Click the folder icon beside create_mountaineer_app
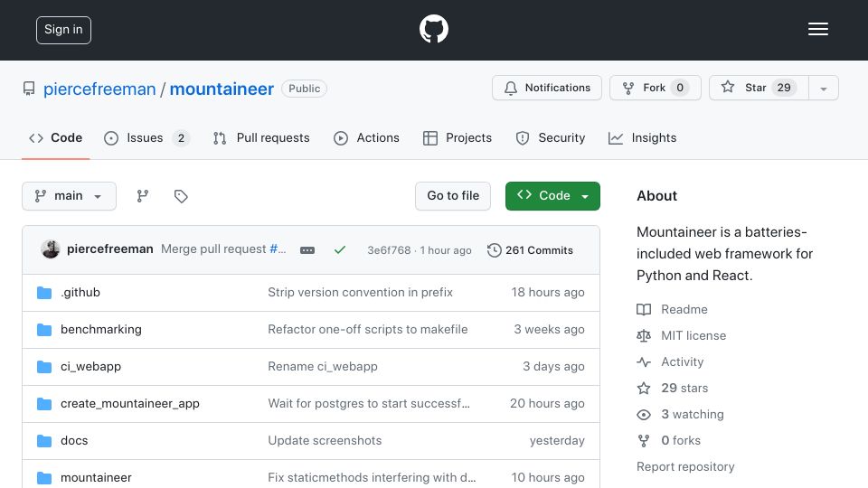This screenshot has width=868, height=488. click(x=44, y=404)
